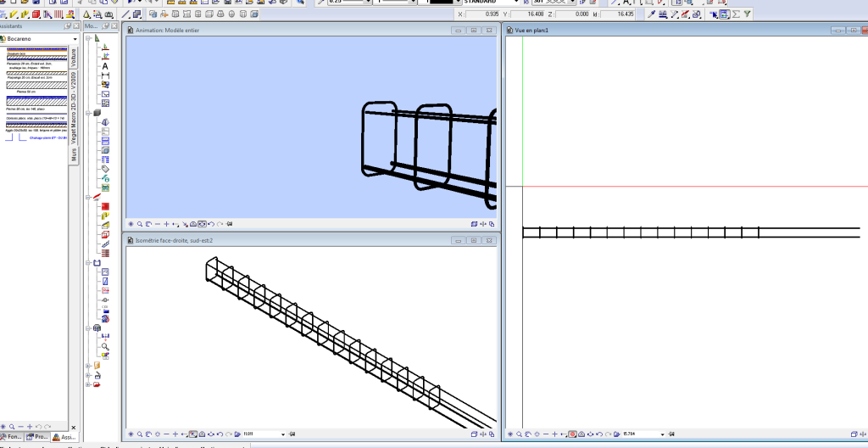The height and width of the screenshot is (448, 868).
Task: Click the yellow pencil tool icon in toolbar
Action: tap(15, 14)
